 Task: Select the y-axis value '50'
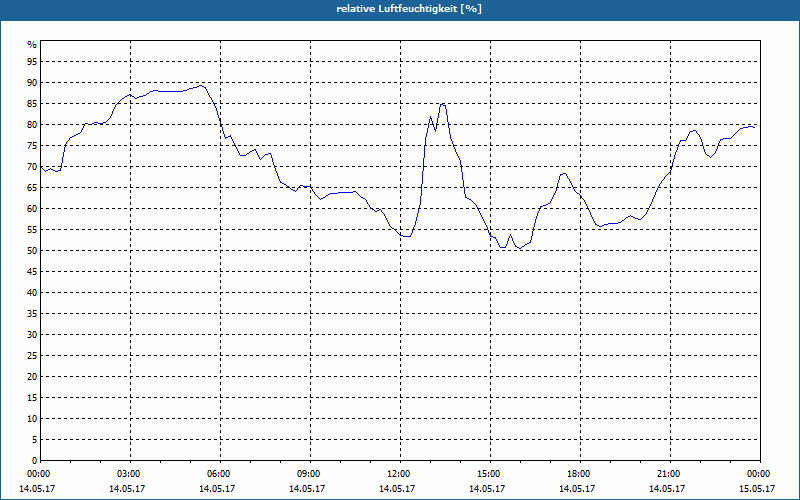[x=32, y=251]
